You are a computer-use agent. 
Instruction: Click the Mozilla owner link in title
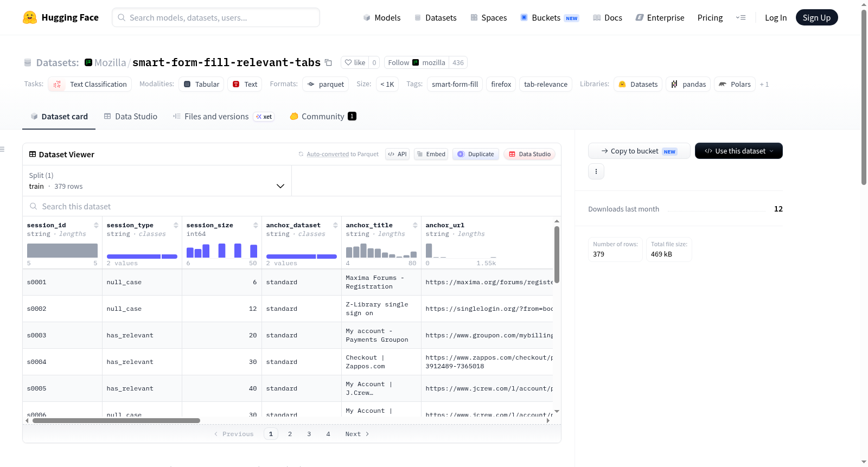(110, 62)
